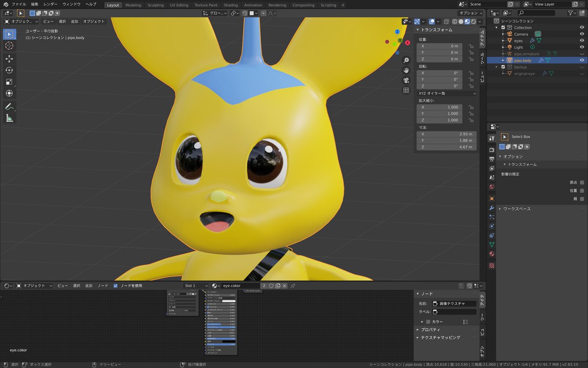The width and height of the screenshot is (588, 368).
Task: Expand the テクスチャマッピング section
Action: click(x=440, y=338)
